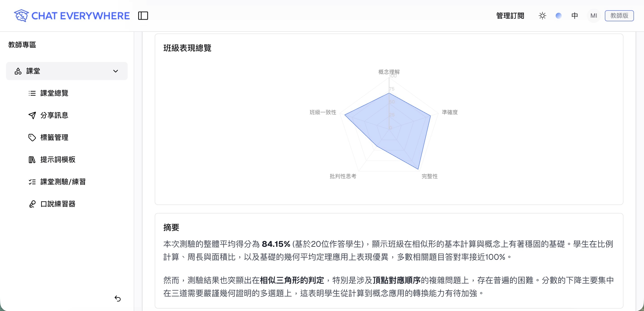Select 教師專區 section header
This screenshot has height=311, width=644.
coord(21,45)
